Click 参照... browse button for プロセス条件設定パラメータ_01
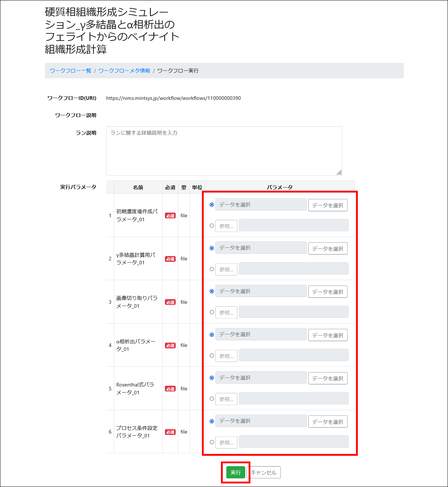Viewport: 448px width, 487px height. (226, 442)
